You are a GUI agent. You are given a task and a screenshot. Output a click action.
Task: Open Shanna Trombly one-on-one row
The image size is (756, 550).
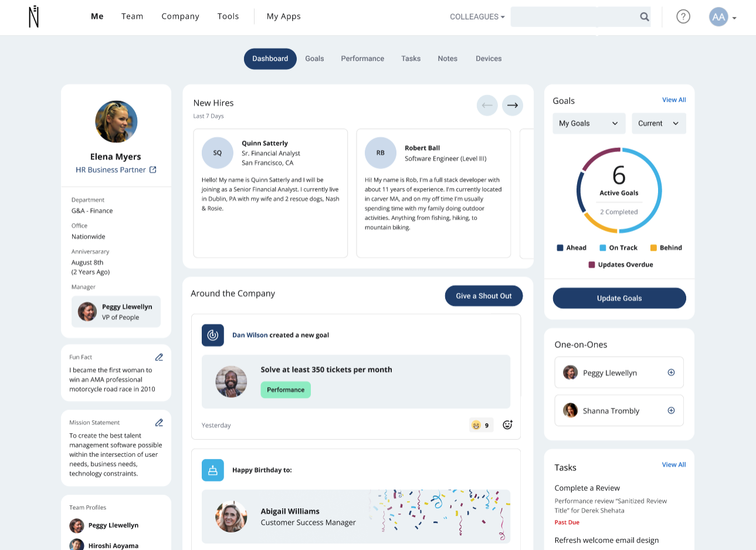tap(619, 410)
